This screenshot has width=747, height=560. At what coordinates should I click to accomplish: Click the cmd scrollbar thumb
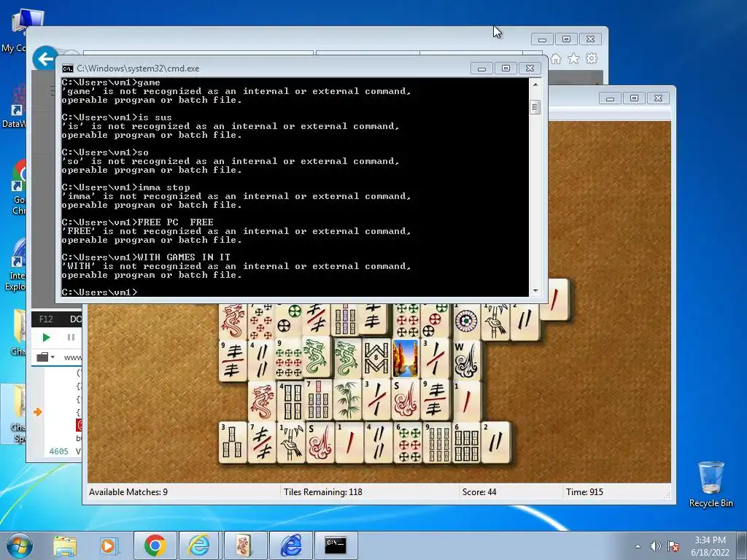(x=535, y=107)
